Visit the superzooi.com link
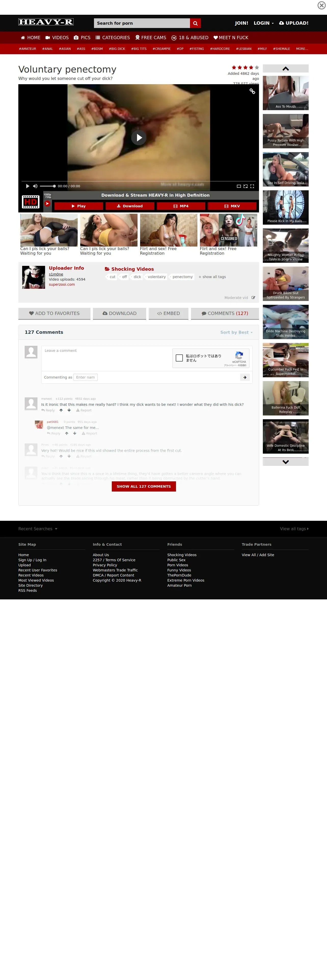Image resolution: width=327 pixels, height=980 pixels. click(x=62, y=285)
